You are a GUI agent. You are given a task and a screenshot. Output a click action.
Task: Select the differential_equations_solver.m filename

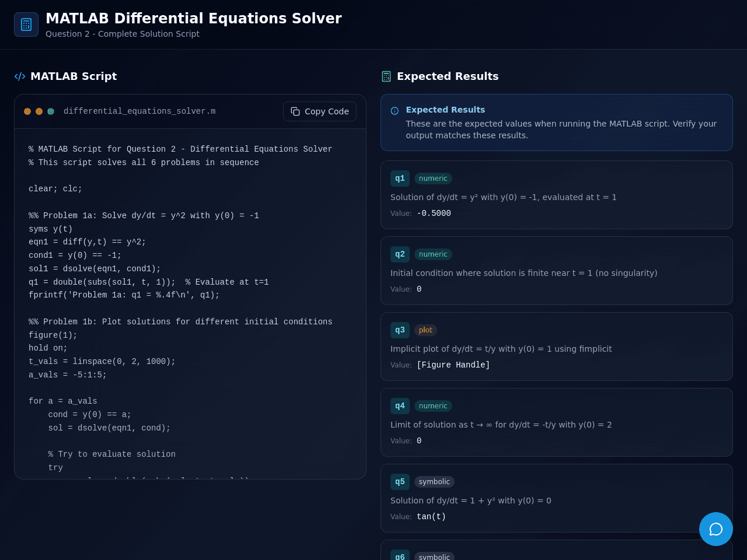139,111
